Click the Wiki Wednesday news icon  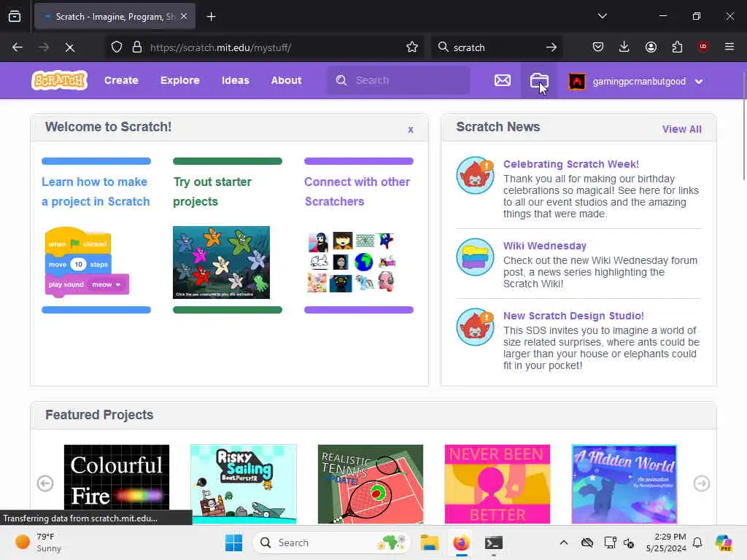(x=475, y=257)
